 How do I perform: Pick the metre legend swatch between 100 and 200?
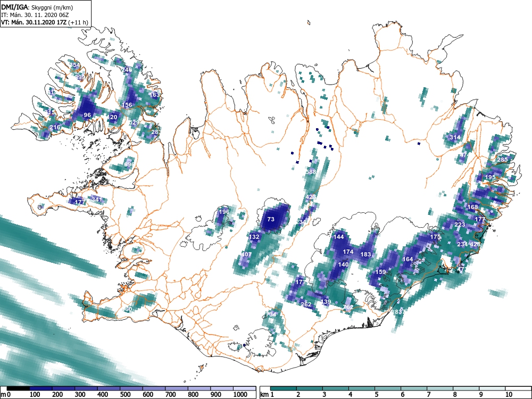click(x=41, y=388)
